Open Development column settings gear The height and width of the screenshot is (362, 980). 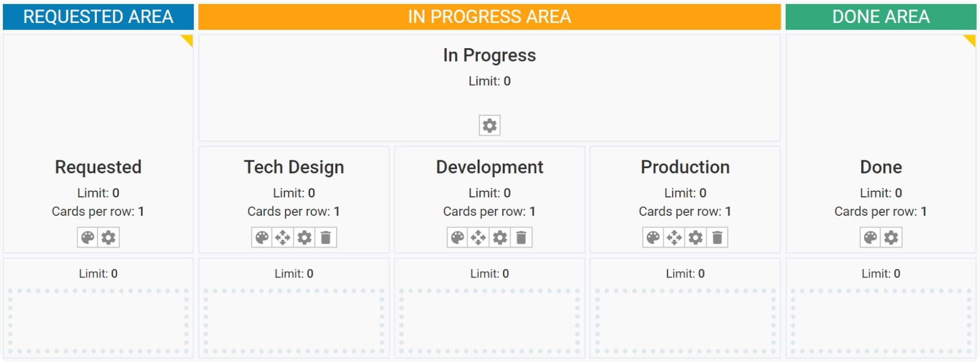click(x=500, y=237)
